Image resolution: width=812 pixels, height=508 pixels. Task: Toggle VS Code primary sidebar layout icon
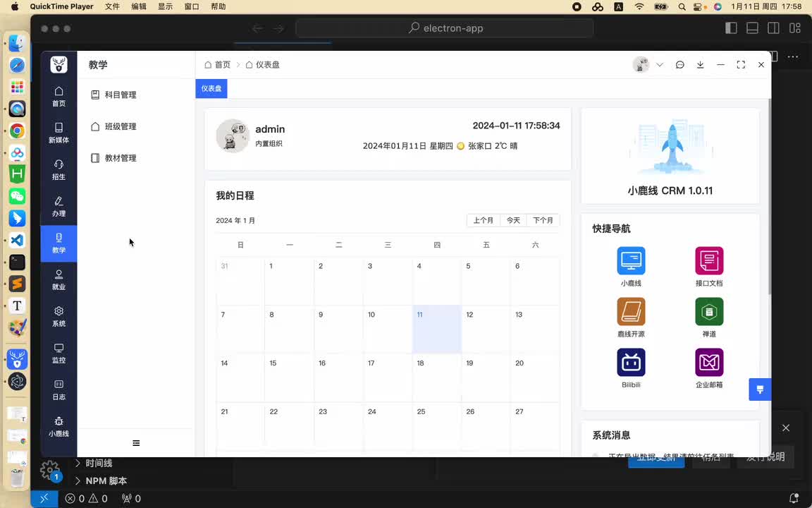[731, 28]
